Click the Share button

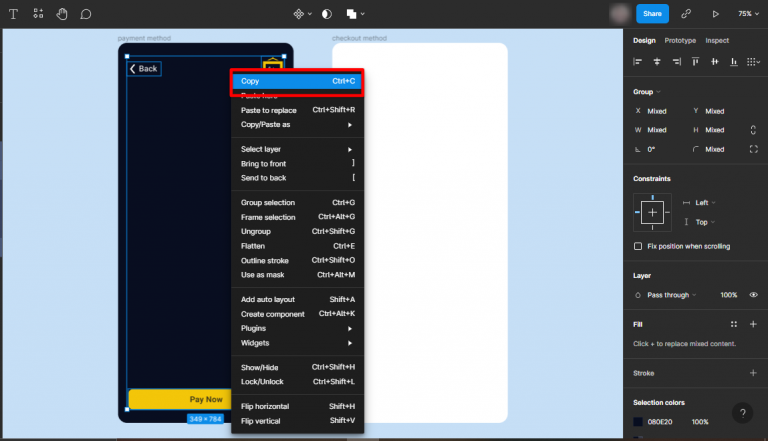tap(652, 14)
